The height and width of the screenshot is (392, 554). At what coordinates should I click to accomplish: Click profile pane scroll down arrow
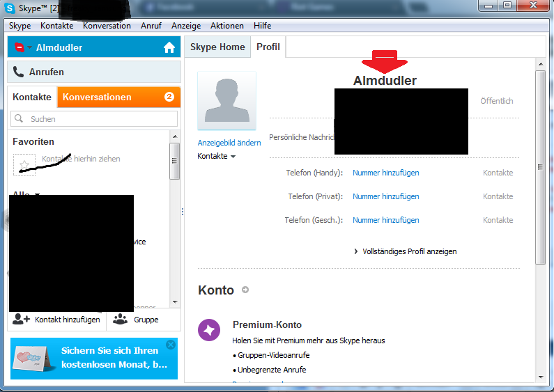tap(541, 377)
